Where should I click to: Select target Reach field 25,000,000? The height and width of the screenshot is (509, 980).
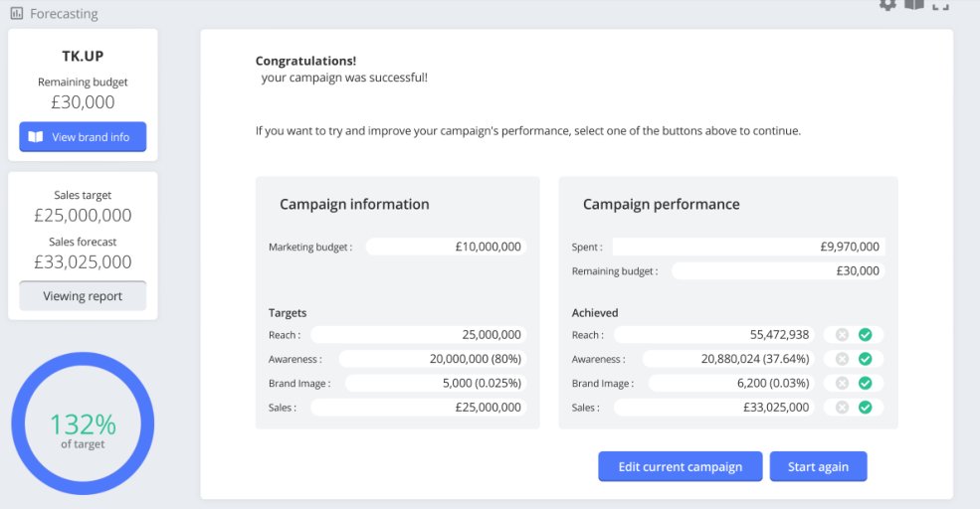[419, 335]
